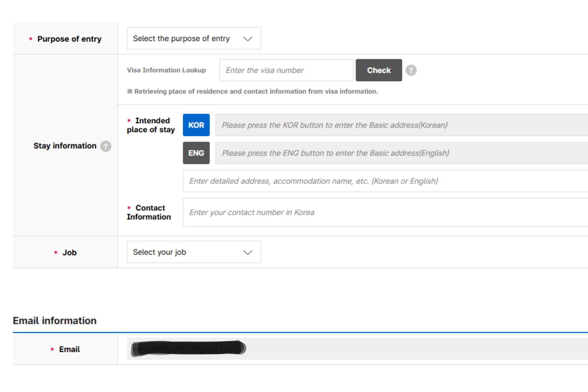588x392 pixels.
Task: Click the Email information section heading
Action: pyautogui.click(x=55, y=321)
